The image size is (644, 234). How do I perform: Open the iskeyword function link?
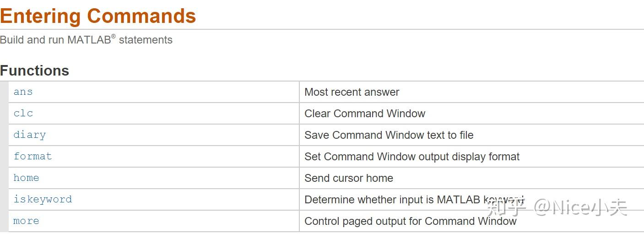tap(43, 199)
